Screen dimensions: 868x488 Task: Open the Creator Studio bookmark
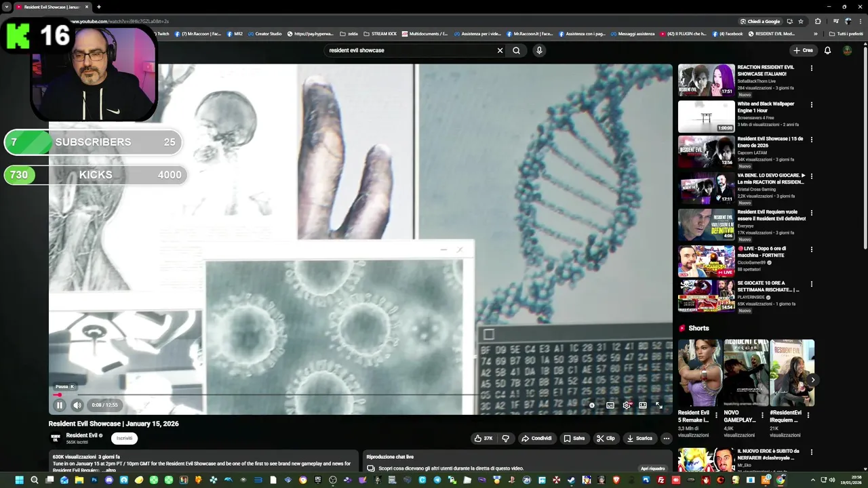(x=264, y=34)
